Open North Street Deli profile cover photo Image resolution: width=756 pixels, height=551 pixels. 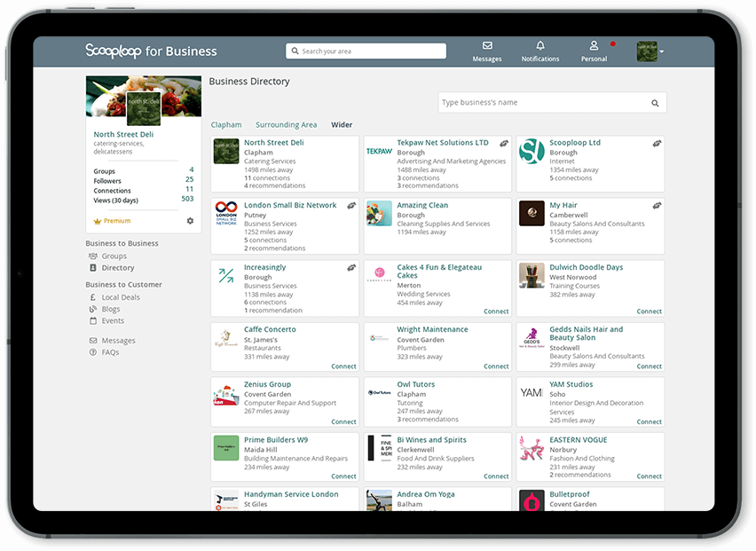pos(144,96)
